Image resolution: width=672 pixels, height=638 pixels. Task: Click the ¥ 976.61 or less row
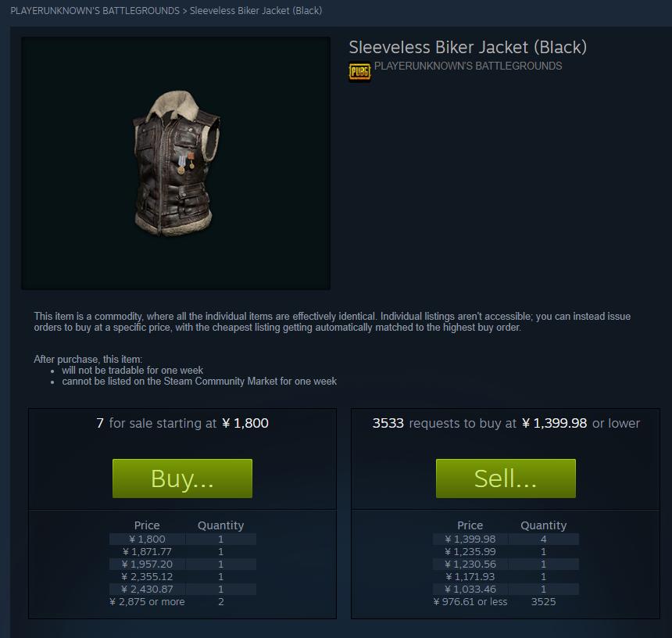[506, 601]
